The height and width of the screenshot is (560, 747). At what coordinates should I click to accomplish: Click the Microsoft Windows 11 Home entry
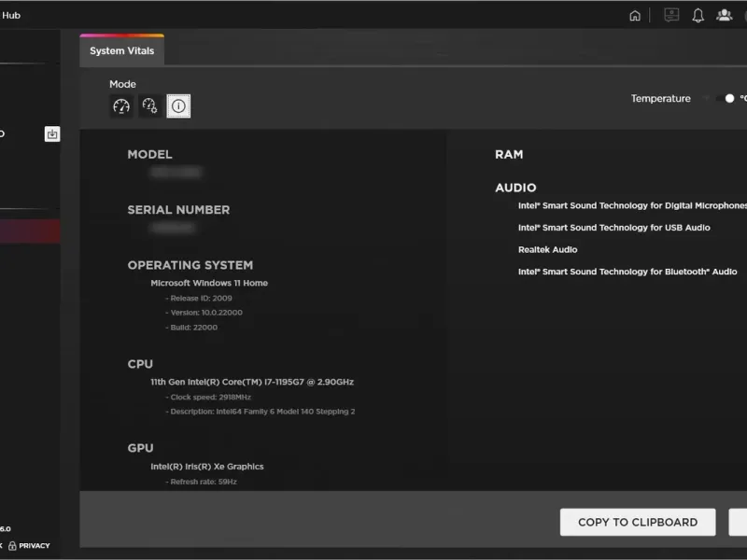[209, 283]
